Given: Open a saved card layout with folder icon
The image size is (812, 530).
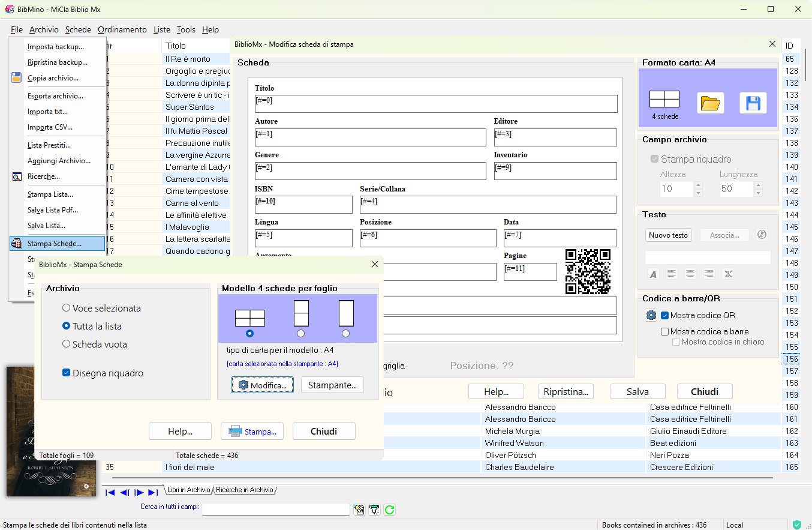Looking at the screenshot, I should 711,103.
